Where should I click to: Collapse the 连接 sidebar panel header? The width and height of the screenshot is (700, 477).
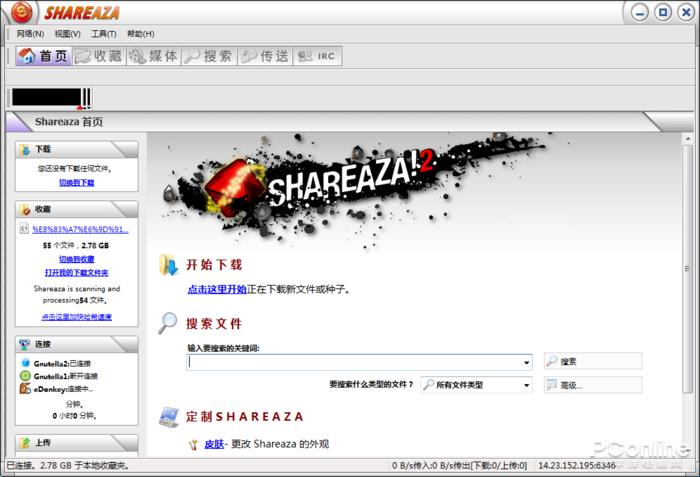pyautogui.click(x=76, y=344)
